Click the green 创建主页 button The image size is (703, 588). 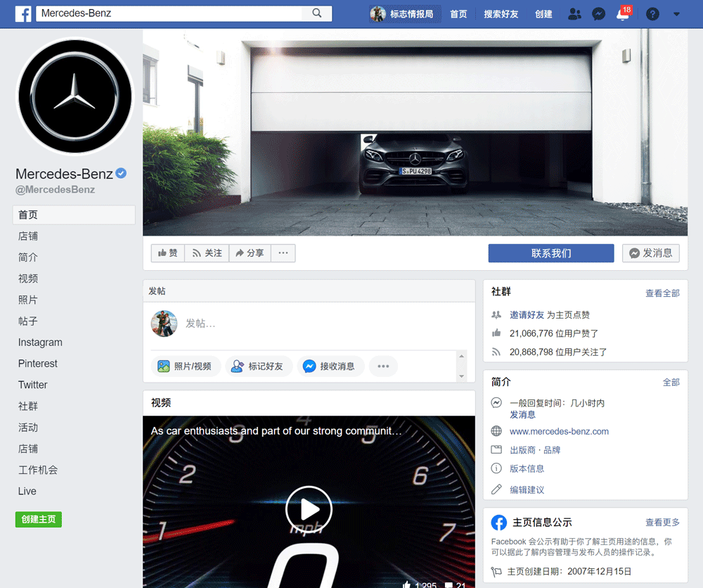point(39,519)
